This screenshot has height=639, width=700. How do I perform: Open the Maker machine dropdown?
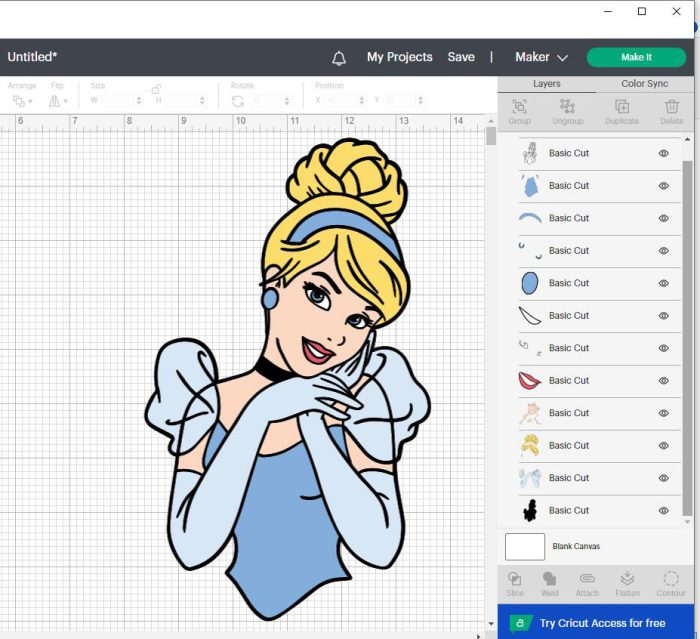pos(541,57)
